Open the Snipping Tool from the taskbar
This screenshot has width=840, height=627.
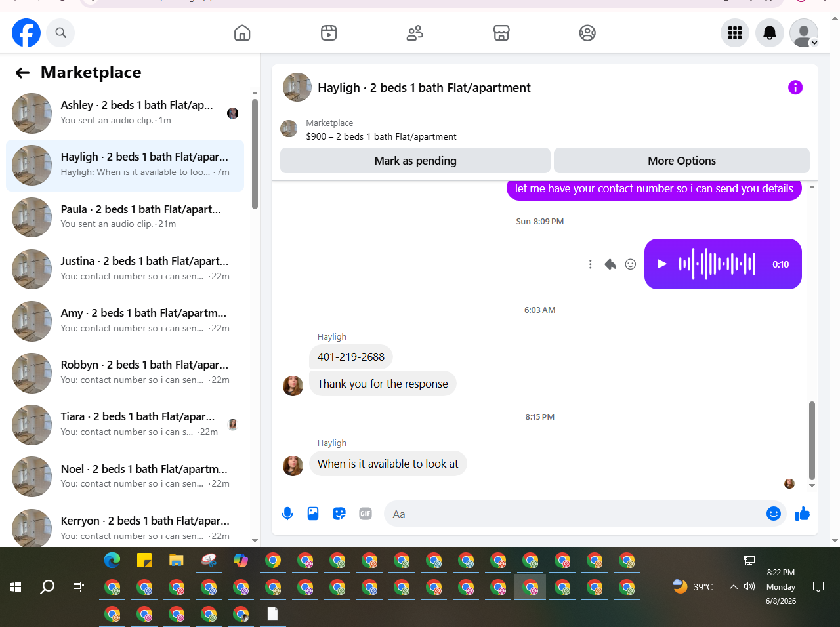pos(209,561)
